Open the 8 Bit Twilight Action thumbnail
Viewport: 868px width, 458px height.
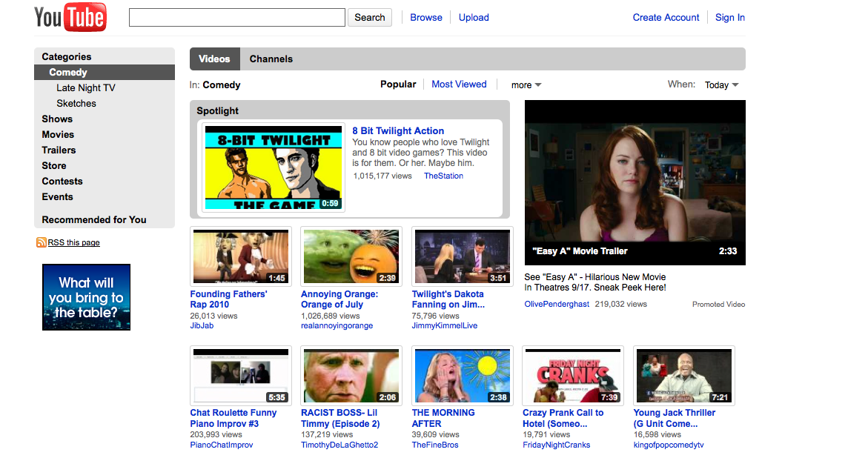[x=273, y=167]
